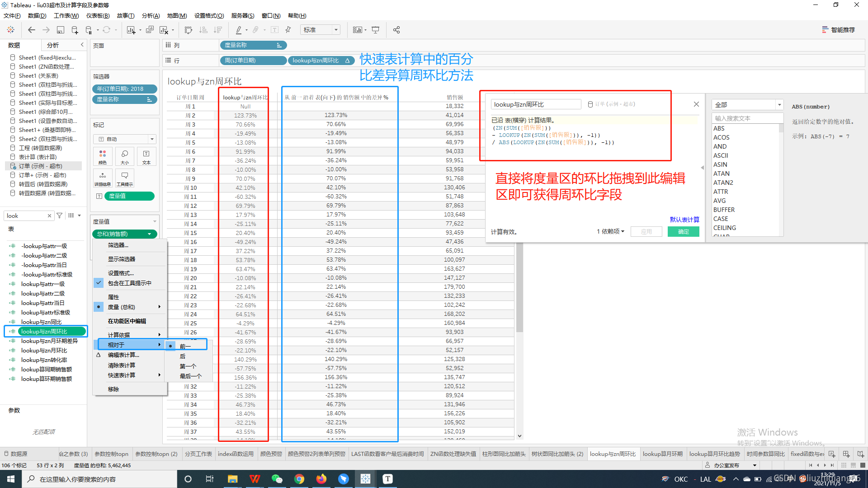Select 最后一个 relative-to option

[190, 376]
